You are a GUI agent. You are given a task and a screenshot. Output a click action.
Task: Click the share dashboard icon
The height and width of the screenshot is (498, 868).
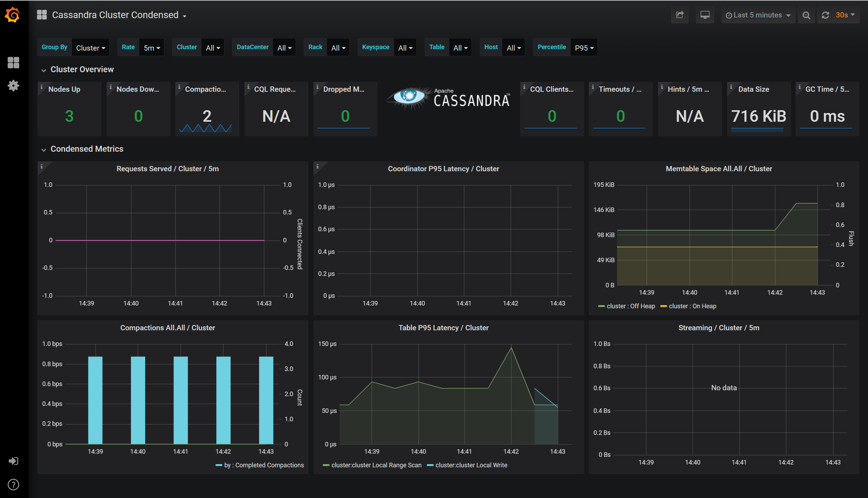point(679,15)
